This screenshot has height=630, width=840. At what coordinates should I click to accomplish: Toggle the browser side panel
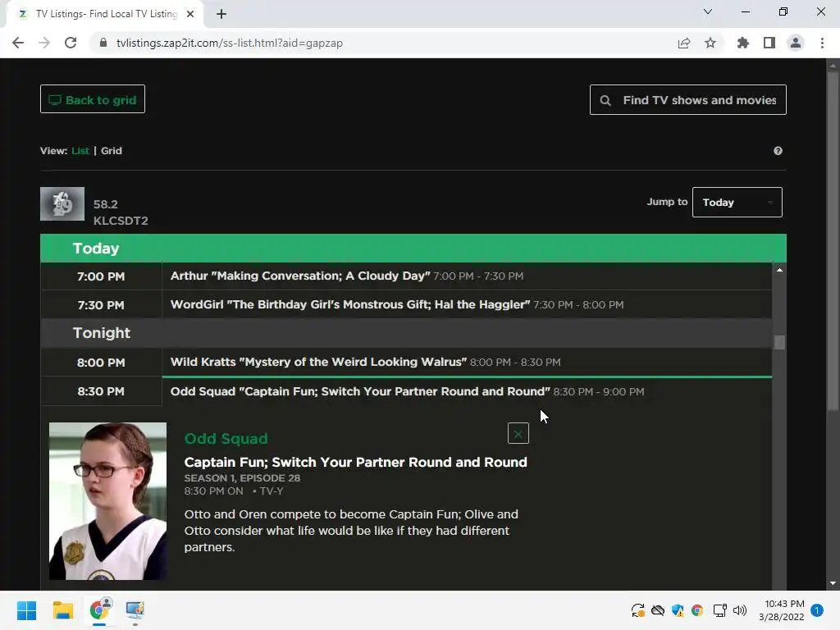tap(769, 43)
